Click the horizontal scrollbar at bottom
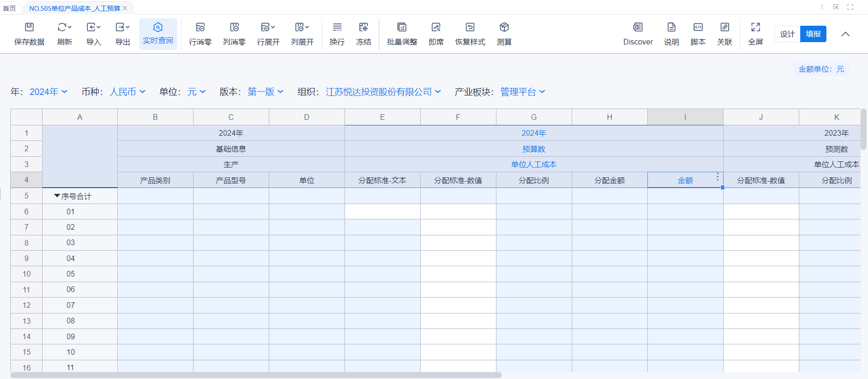 click(256, 375)
